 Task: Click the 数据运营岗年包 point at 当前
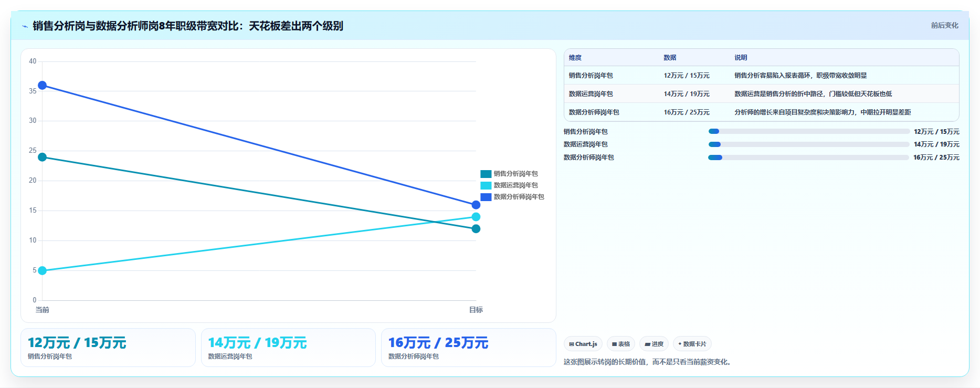(43, 270)
